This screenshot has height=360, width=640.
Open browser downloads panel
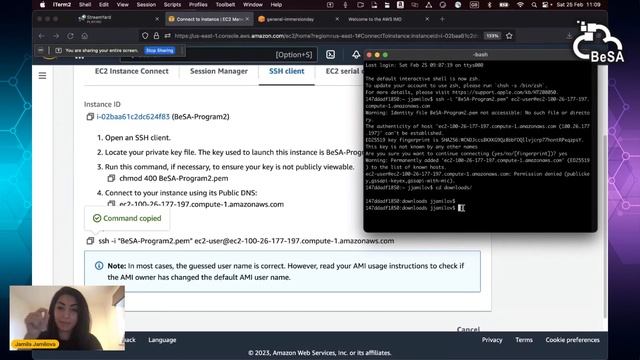point(569,36)
